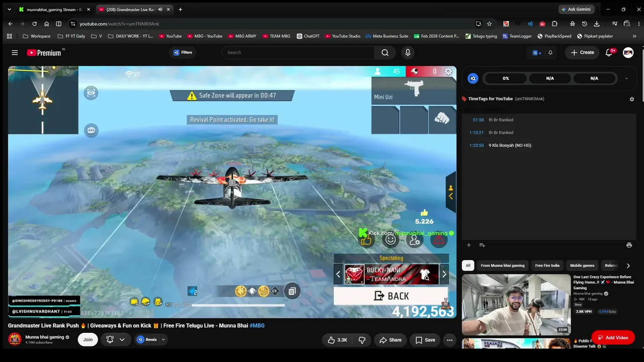Reload the page in browser toolbar

[34, 24]
